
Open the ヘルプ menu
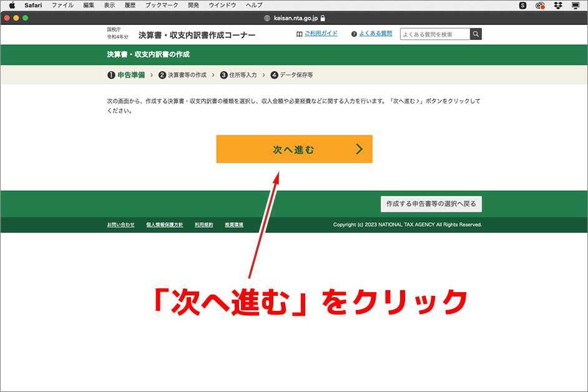[x=254, y=5]
